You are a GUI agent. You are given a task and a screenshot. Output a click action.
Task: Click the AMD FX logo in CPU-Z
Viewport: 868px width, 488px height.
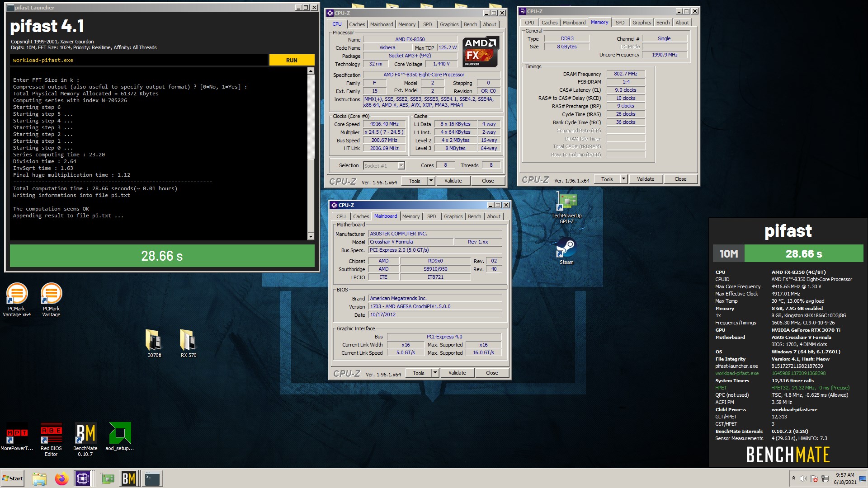[481, 52]
